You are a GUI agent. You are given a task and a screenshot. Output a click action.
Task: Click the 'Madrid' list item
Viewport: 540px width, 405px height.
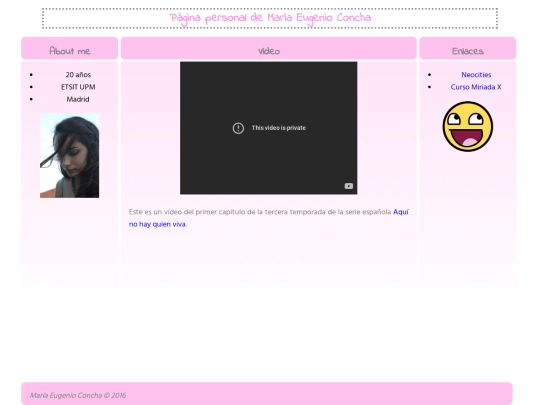pos(78,99)
